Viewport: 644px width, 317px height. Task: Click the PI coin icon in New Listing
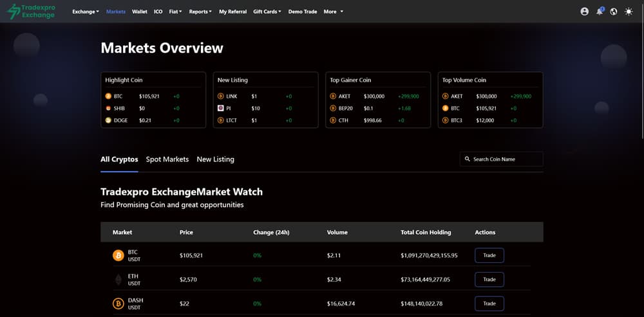point(220,108)
